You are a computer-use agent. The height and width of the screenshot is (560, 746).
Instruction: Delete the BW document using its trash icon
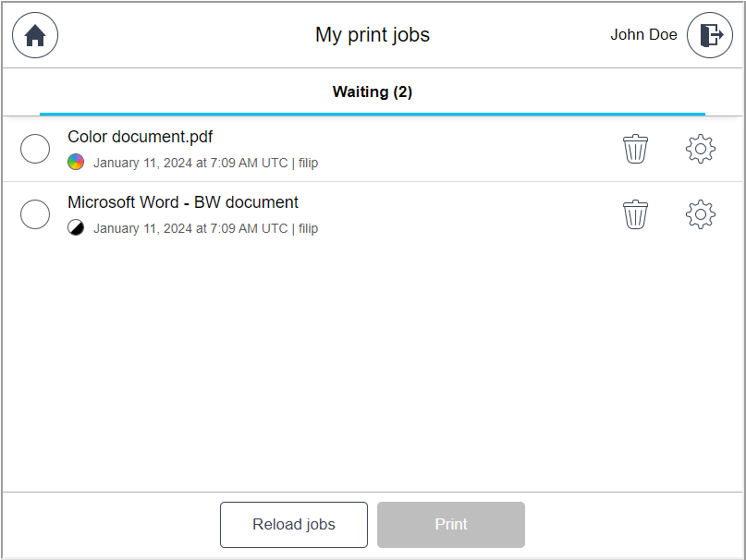(x=635, y=213)
